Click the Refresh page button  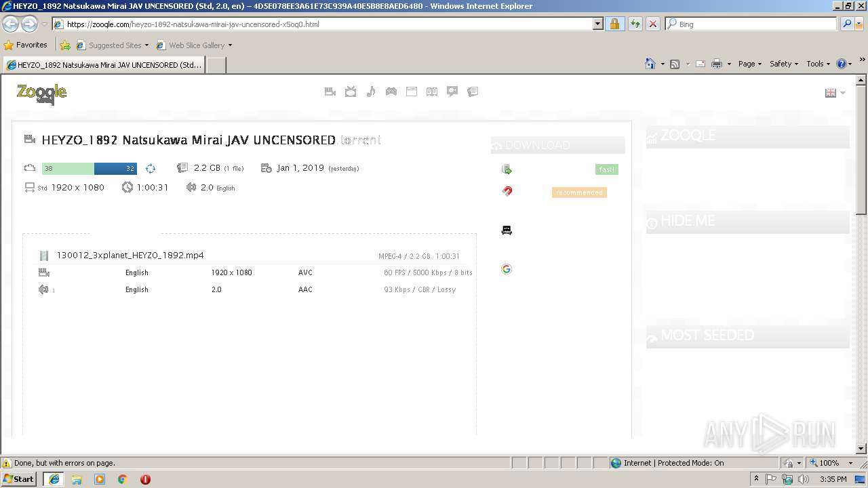point(635,24)
